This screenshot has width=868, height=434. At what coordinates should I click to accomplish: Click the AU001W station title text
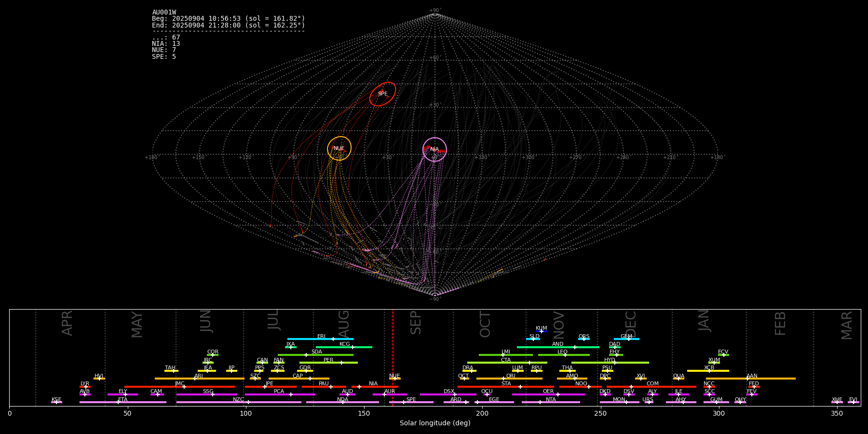[164, 13]
